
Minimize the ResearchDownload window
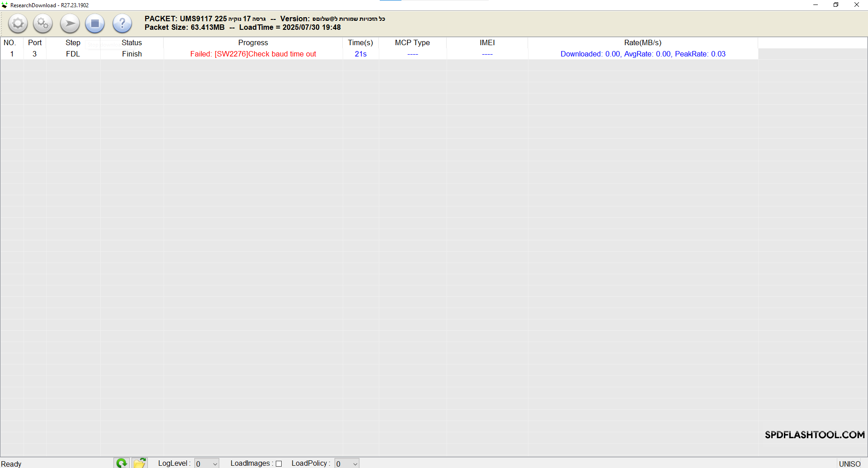pyautogui.click(x=816, y=5)
